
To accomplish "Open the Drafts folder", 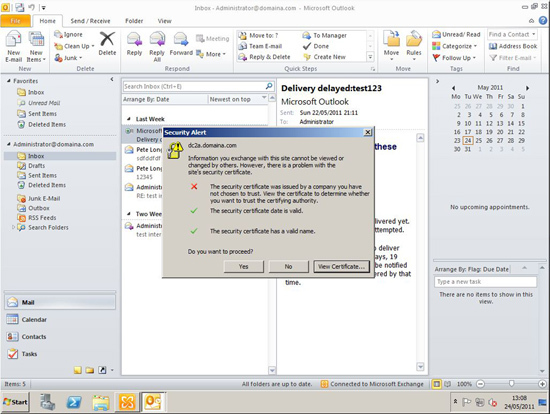I will click(36, 166).
